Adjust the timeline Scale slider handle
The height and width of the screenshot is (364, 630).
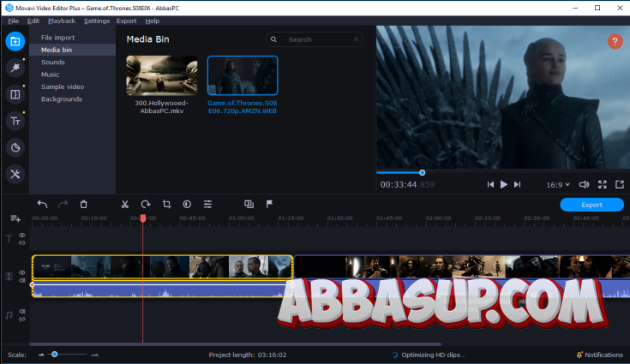click(55, 355)
